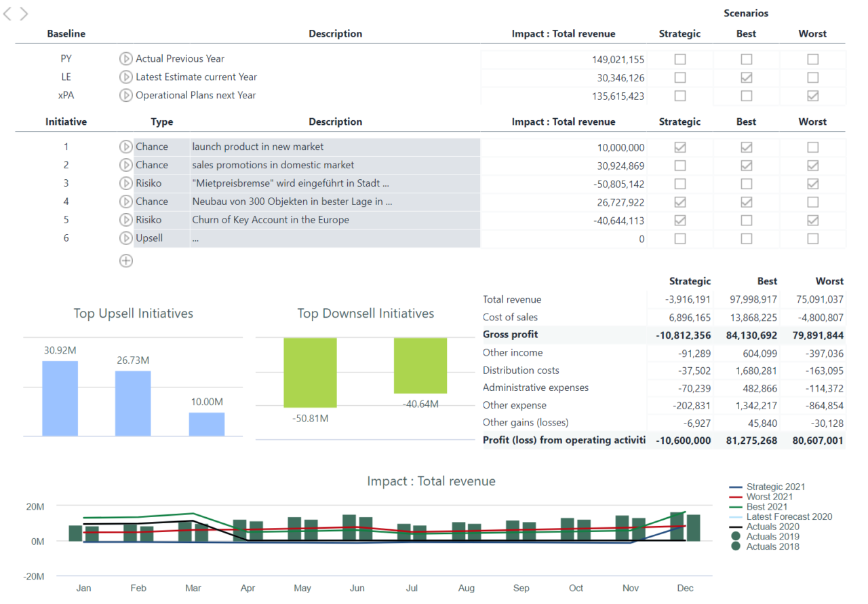Toggle Actuals 2019 legend entry
Image resolution: width=868 pixels, height=604 pixels.
764,537
